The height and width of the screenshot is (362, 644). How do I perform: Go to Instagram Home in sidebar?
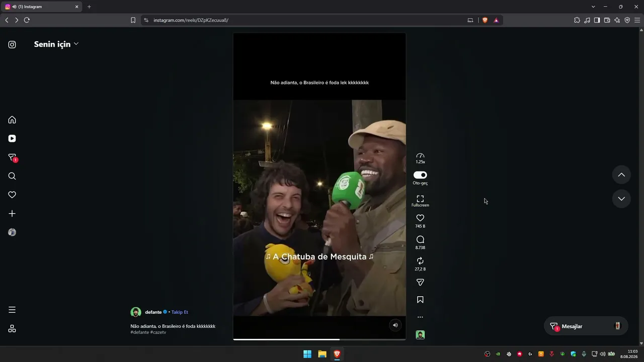click(12, 120)
